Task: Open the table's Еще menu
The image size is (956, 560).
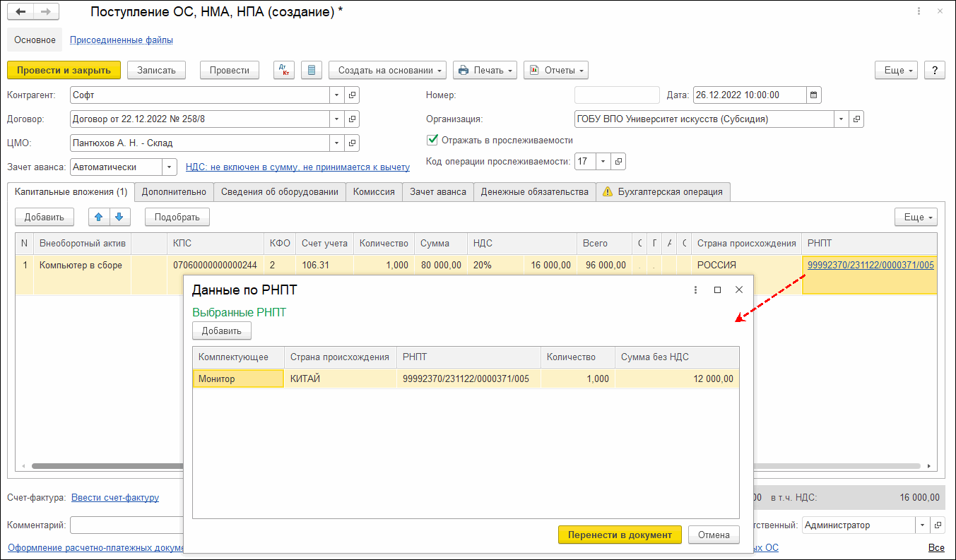Action: [916, 217]
